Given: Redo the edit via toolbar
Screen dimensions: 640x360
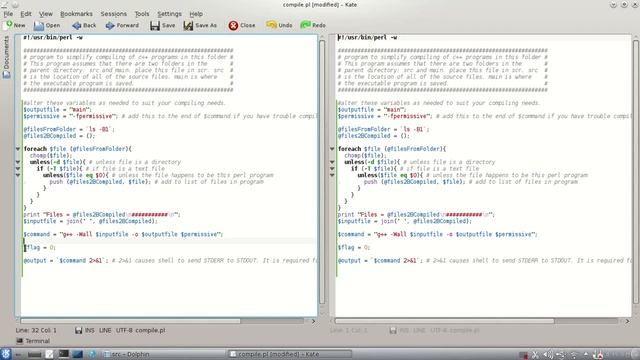Looking at the screenshot, I should (305, 25).
